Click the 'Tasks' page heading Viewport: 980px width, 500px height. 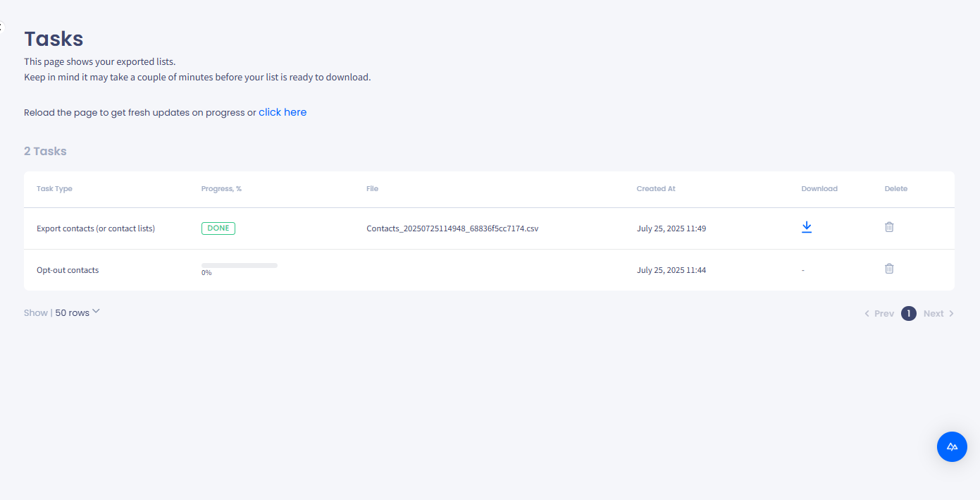(x=54, y=39)
